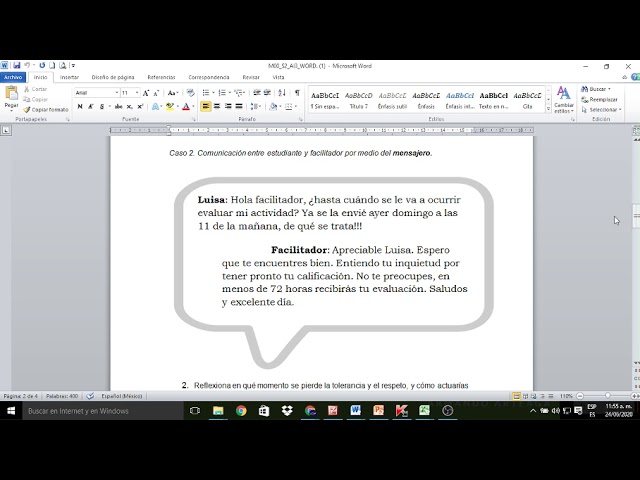Open Dropbox from the taskbar
640x480 pixels.
coord(287,411)
